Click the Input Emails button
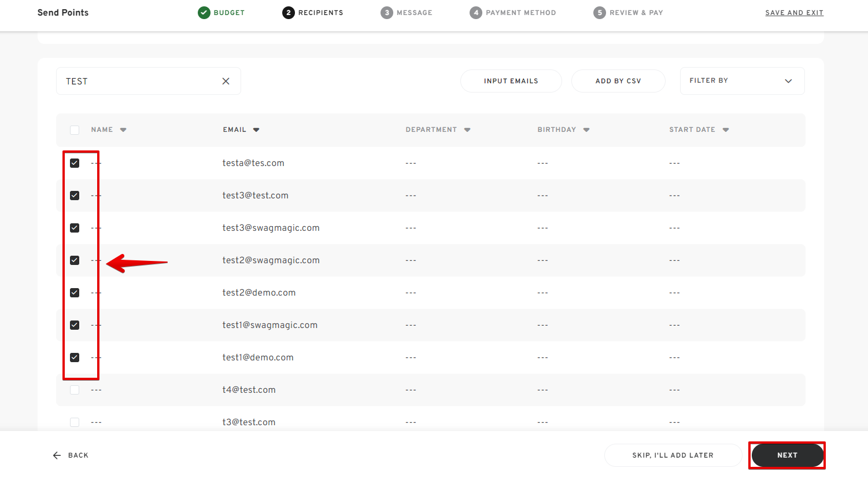This screenshot has width=868, height=479. [x=511, y=81]
